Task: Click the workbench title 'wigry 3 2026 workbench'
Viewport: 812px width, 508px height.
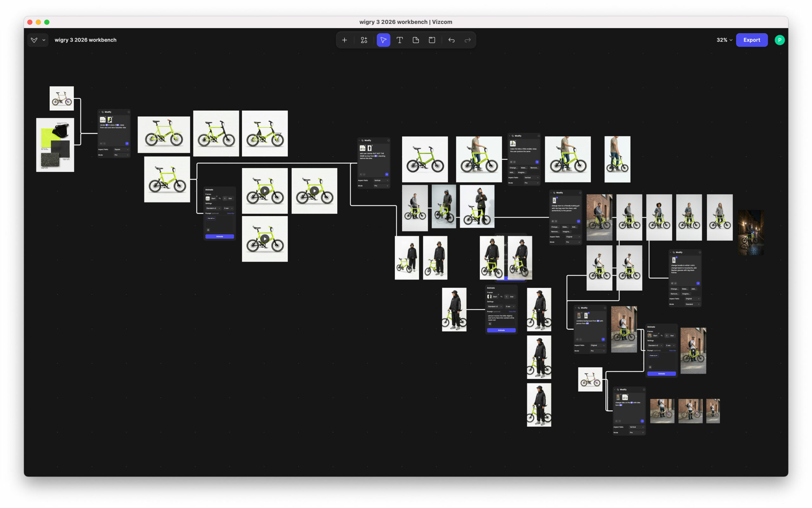Action: coord(85,40)
